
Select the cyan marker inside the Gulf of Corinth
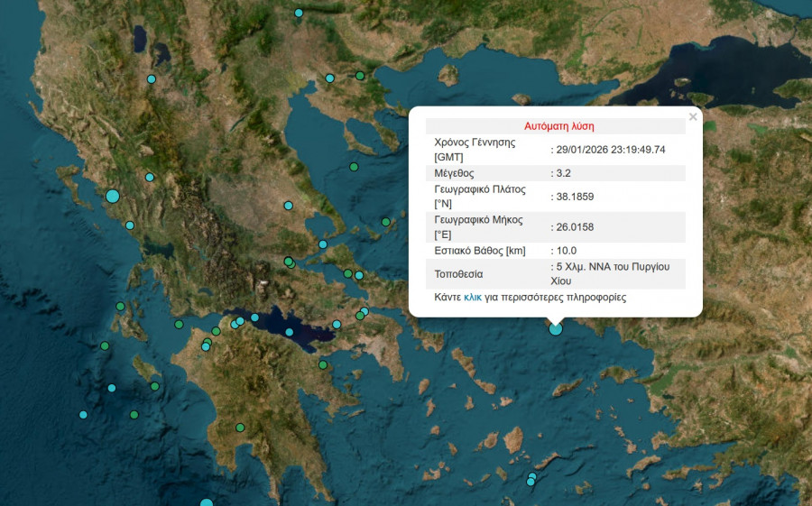[289, 332]
